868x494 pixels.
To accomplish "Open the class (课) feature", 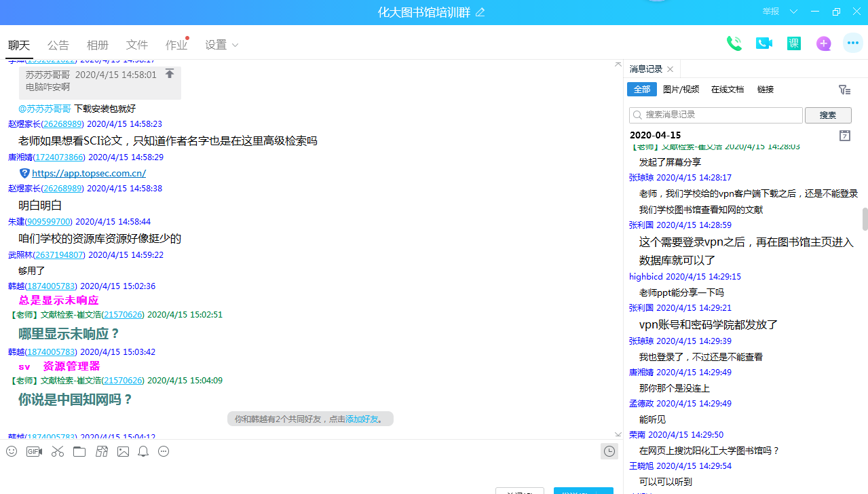I will 793,43.
